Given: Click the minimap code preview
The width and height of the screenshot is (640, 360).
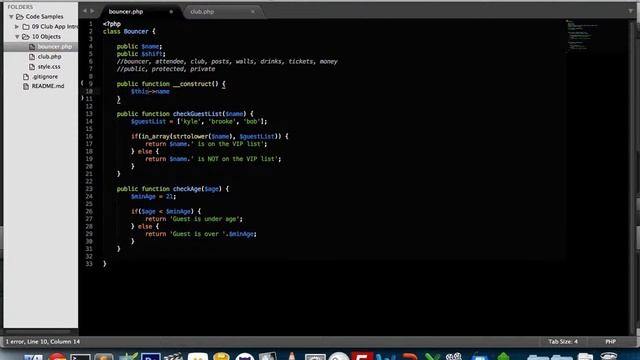Looking at the screenshot, I should pyautogui.click(x=582, y=35).
